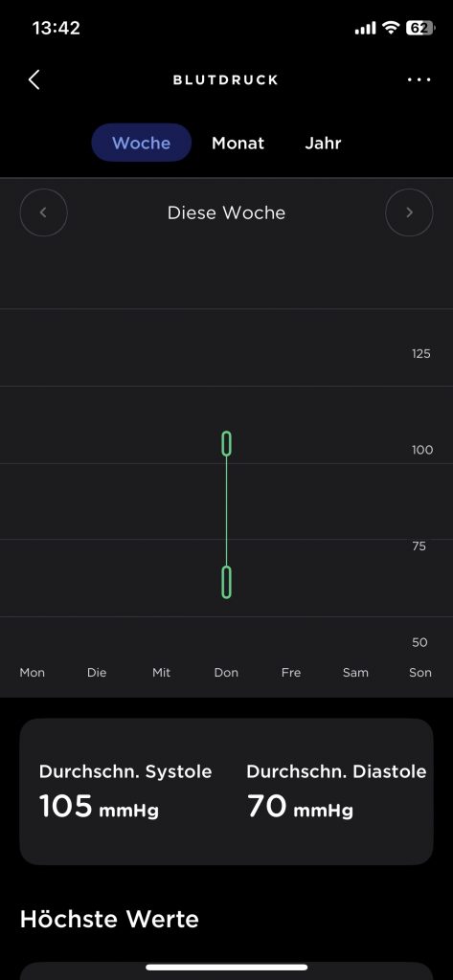Image resolution: width=453 pixels, height=980 pixels.
Task: Select the Mon day label on chart
Action: (33, 673)
